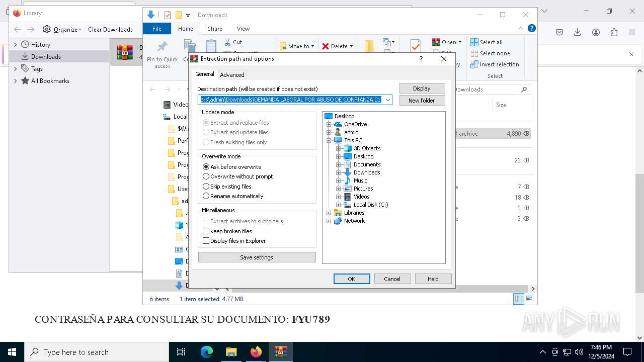Open Firefox downloads toolbar icon
644x362 pixels.
click(578, 32)
